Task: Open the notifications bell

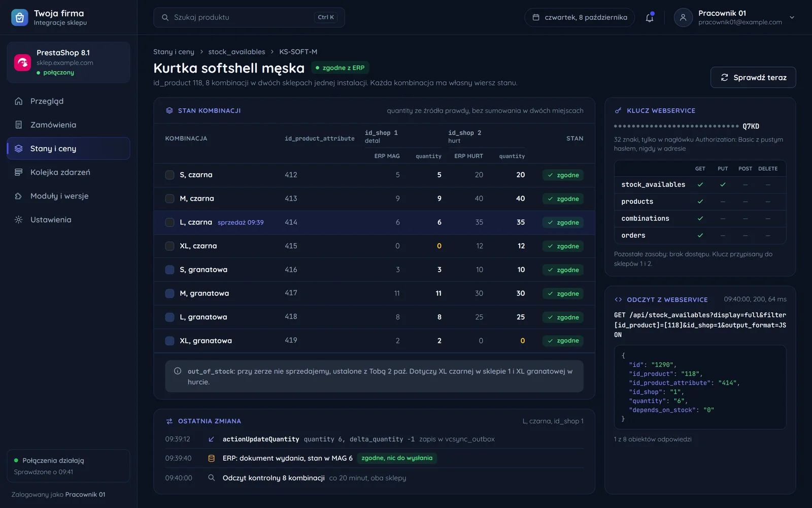Action: [650, 17]
